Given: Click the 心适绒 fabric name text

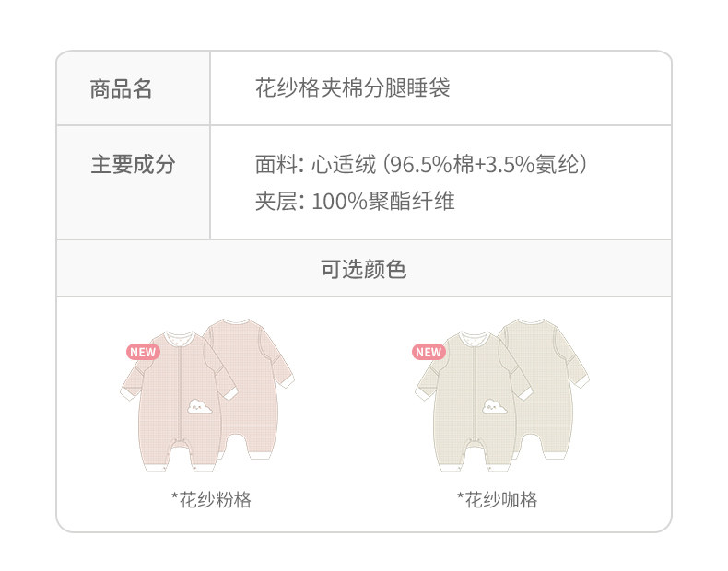Looking at the screenshot, I should tap(343, 166).
